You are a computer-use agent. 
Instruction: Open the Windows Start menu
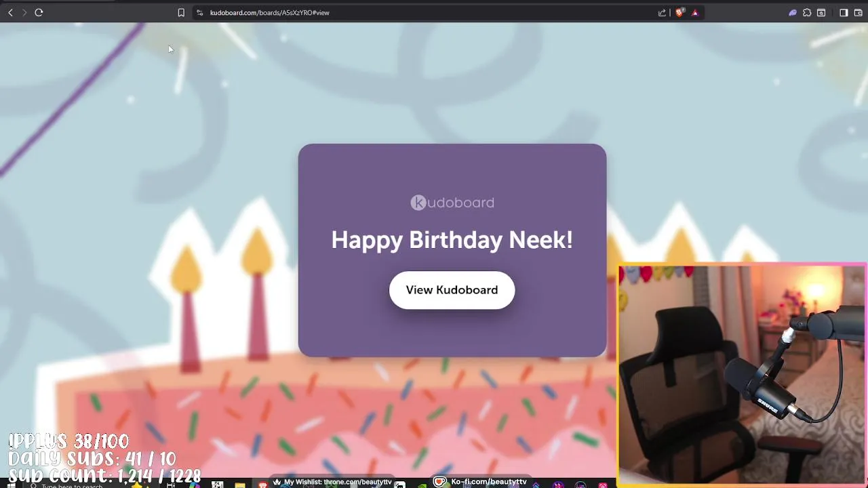point(11,485)
